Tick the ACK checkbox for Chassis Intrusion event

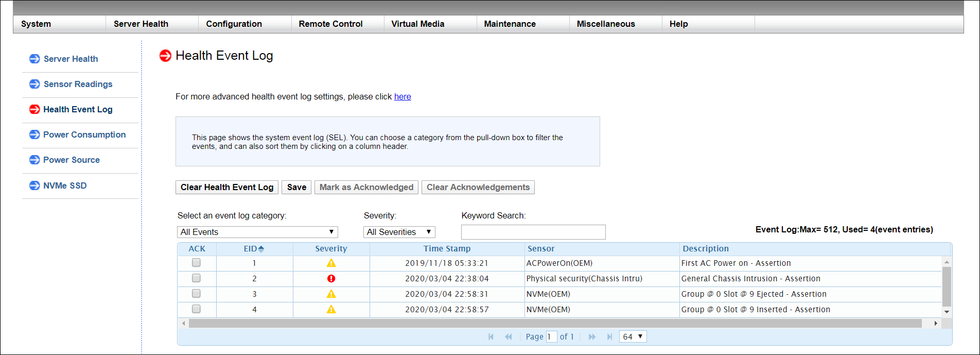pos(196,278)
